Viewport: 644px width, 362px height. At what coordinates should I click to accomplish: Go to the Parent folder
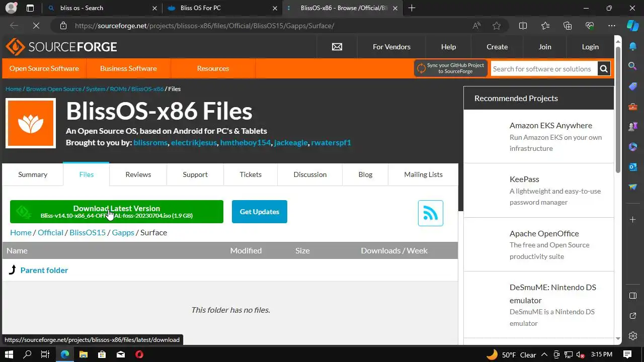click(x=44, y=270)
